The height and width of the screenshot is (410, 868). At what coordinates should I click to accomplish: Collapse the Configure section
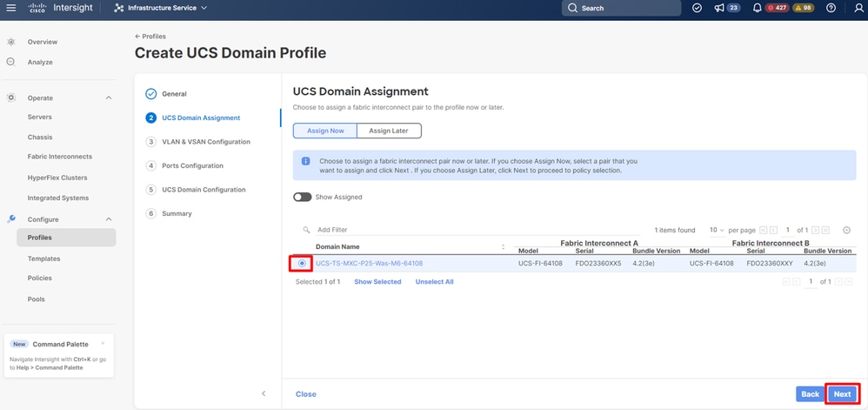109,219
